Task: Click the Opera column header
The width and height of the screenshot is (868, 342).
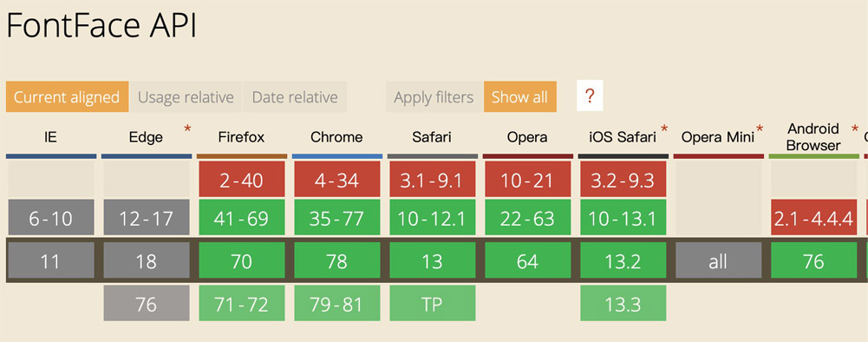Action: click(527, 137)
